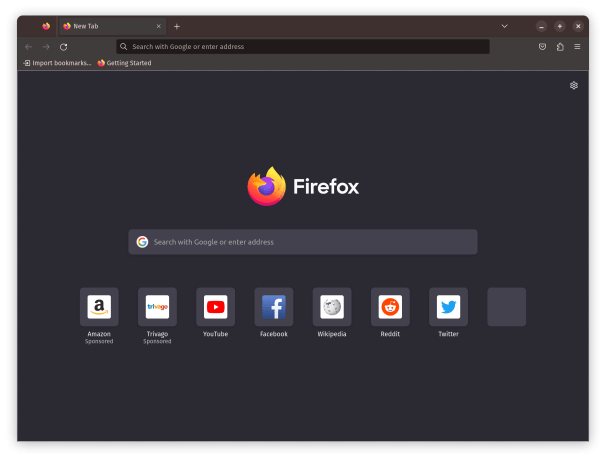Screen dimensions: 606x460
Task: Maximize the Firefox window
Action: tap(560, 26)
